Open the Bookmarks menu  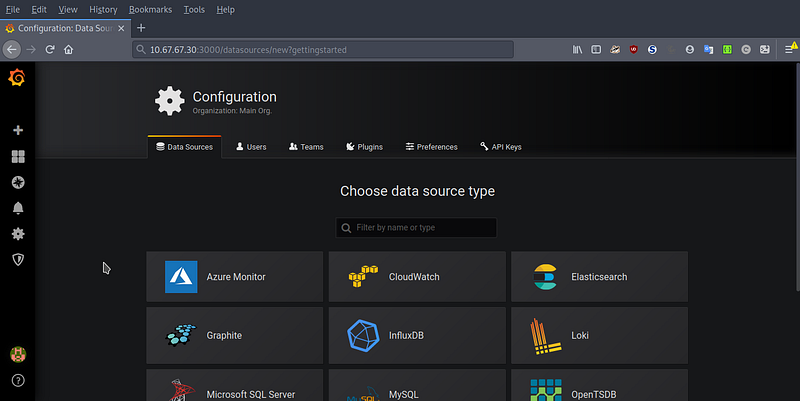tap(150, 9)
